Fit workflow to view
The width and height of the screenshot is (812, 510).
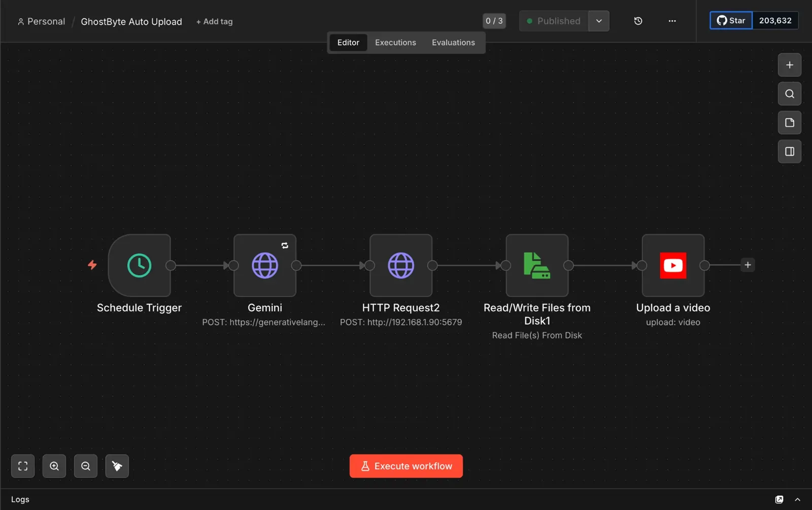click(x=23, y=466)
